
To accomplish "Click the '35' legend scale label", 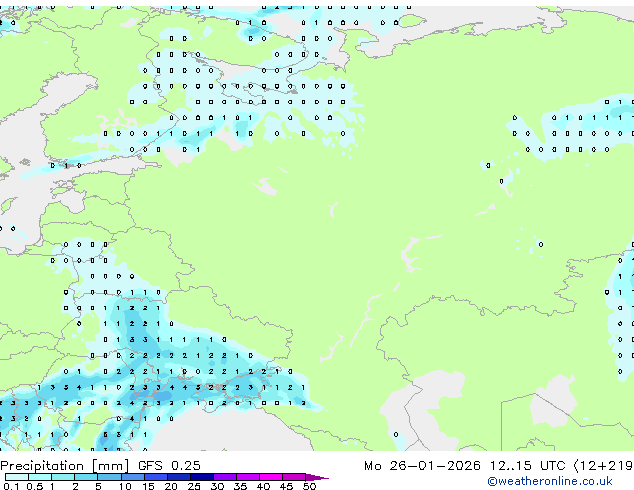I will [240, 486].
